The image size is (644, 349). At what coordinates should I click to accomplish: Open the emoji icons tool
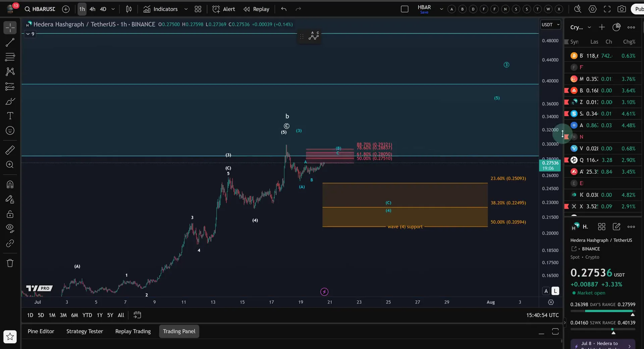10,131
